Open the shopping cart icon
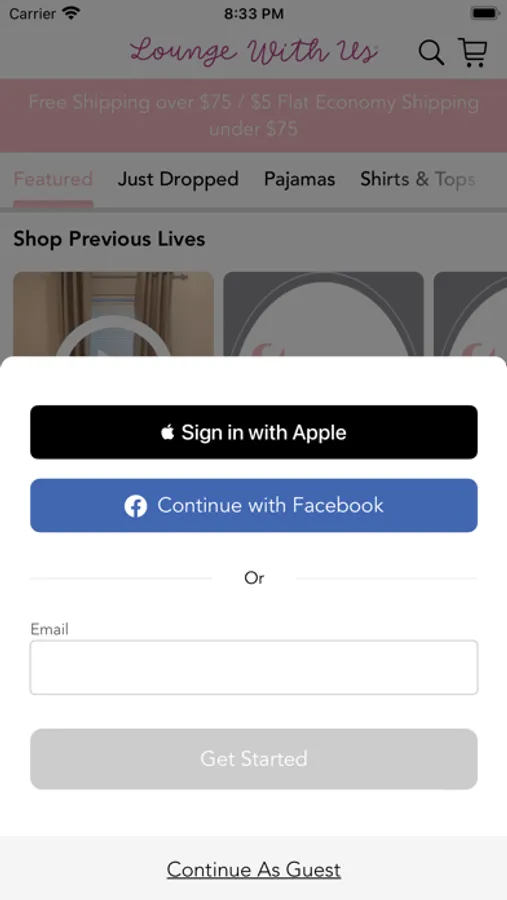 point(473,52)
